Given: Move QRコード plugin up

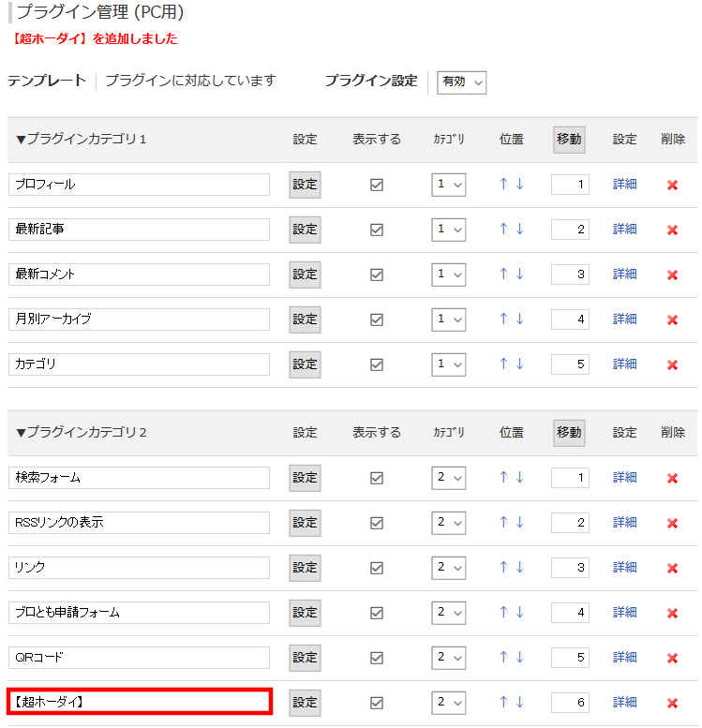Looking at the screenshot, I should 503,658.
